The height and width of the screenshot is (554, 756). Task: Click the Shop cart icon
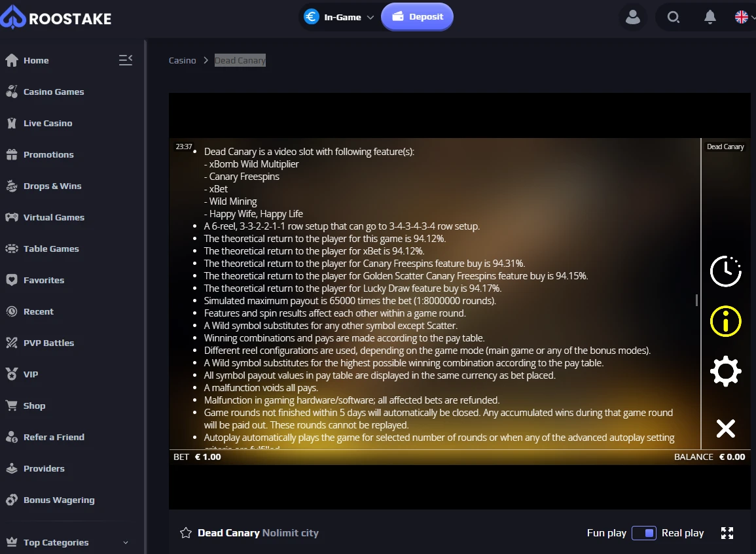12,406
